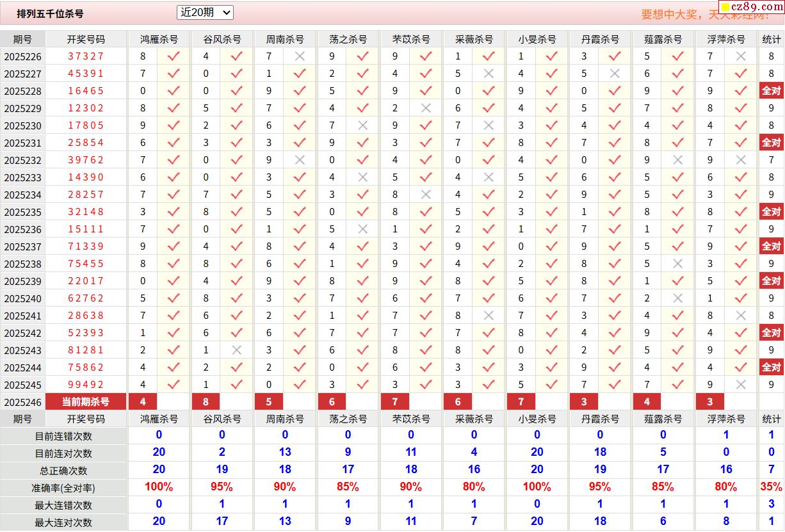Click the X mark for 芣苡杀号 in row 2025234
This screenshot has width=785, height=532.
pyautogui.click(x=426, y=195)
